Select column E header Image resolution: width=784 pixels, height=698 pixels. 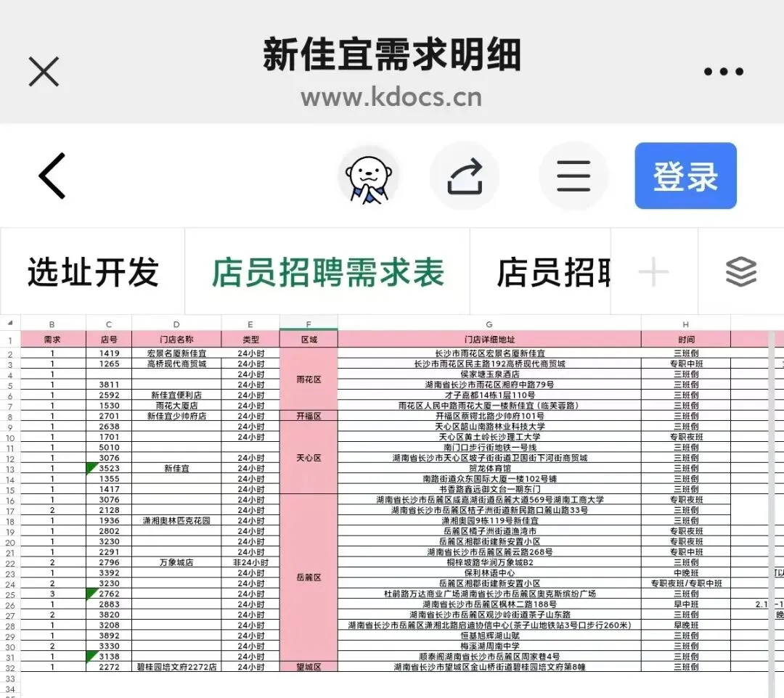250,324
